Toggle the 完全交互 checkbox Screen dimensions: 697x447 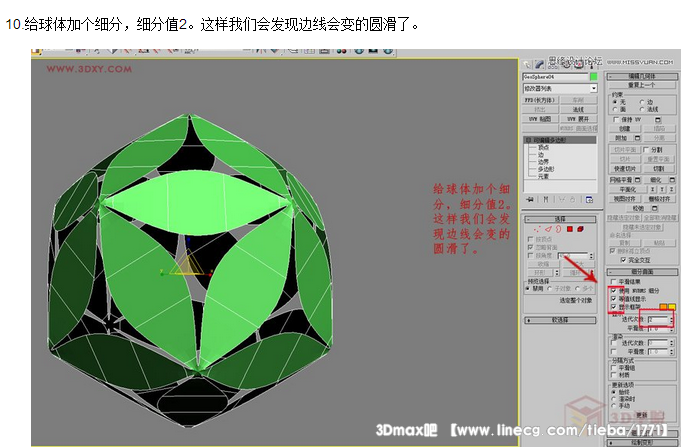623,260
